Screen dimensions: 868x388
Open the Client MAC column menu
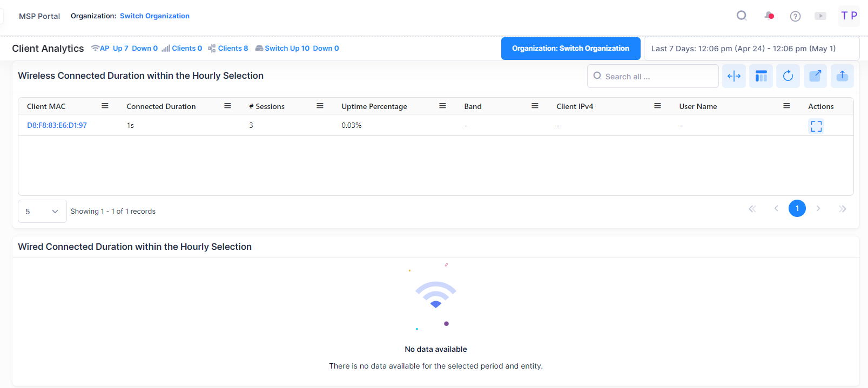tap(105, 106)
